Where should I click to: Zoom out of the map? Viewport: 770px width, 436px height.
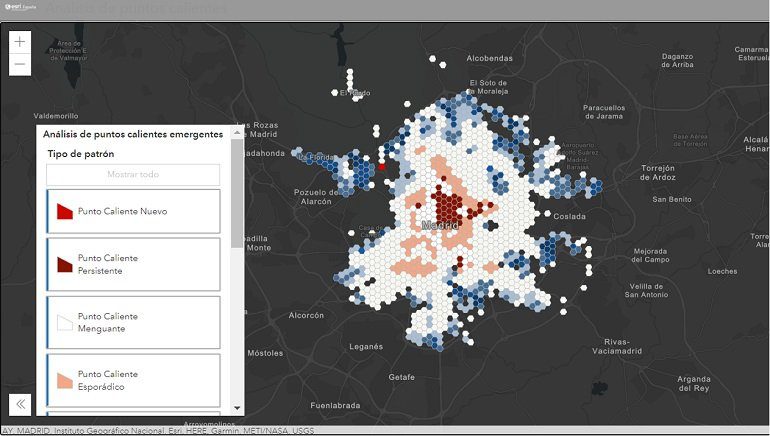[20, 64]
